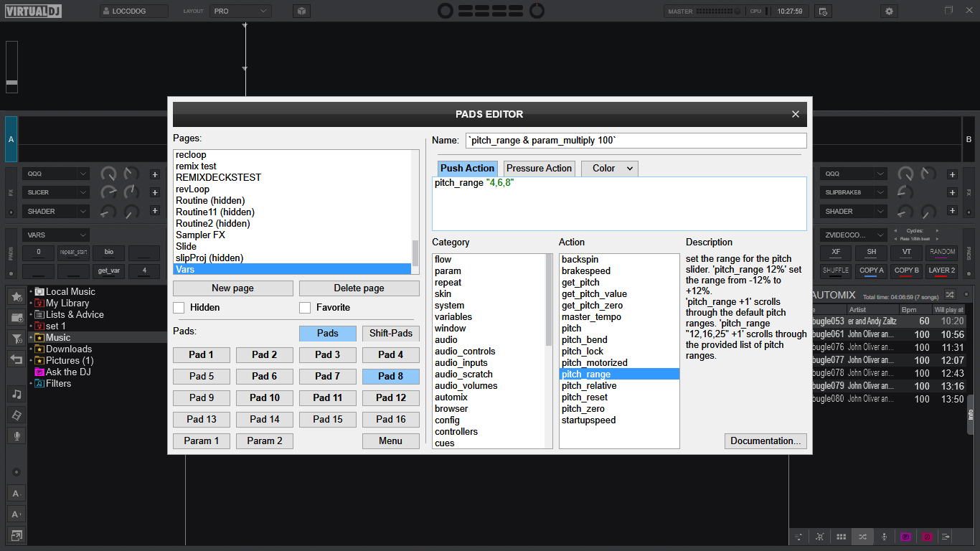Click add virtual folder icon in sidebar
This screenshot has height=551, width=980.
click(17, 317)
